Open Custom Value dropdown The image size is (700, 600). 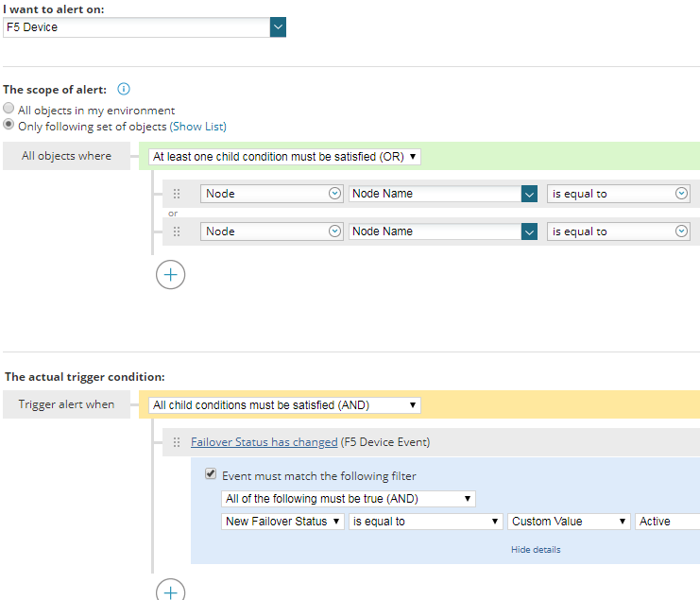coord(569,522)
